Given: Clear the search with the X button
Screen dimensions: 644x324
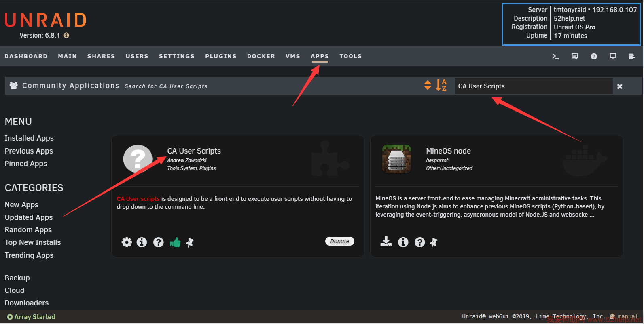Looking at the screenshot, I should coord(619,86).
